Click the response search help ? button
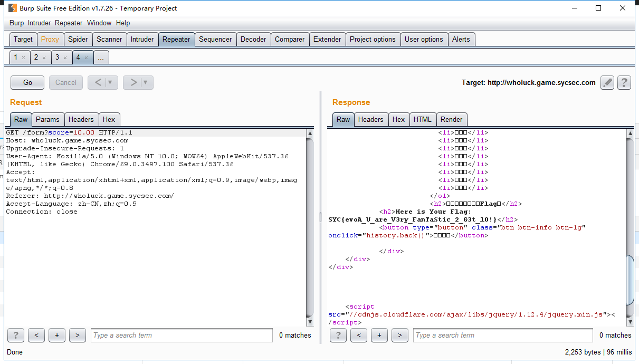 pos(338,335)
